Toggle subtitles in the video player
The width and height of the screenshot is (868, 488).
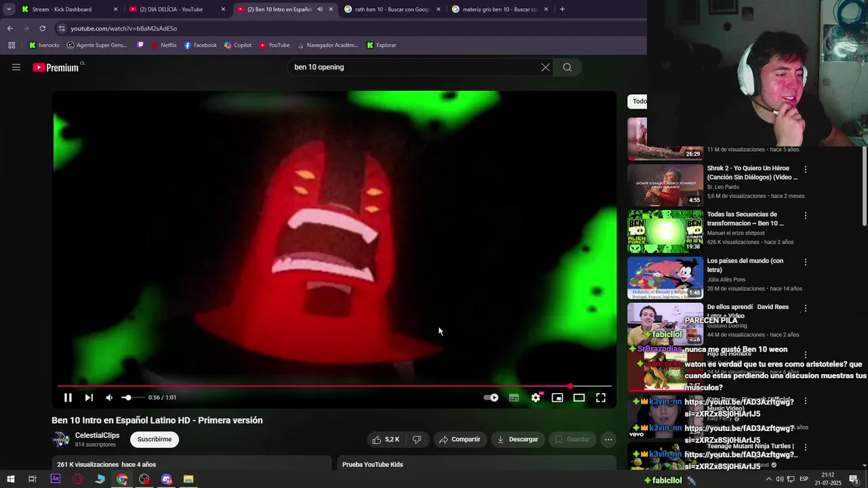coord(514,398)
